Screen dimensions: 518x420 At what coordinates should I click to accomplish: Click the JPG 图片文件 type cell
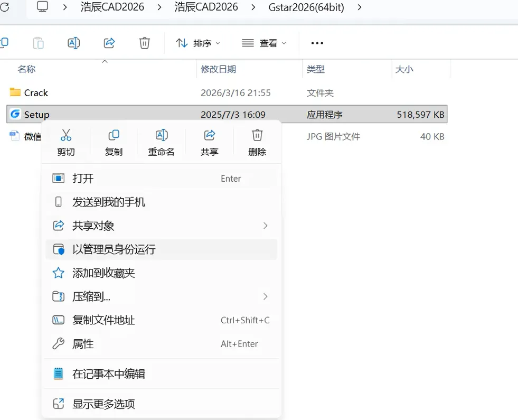click(x=333, y=136)
